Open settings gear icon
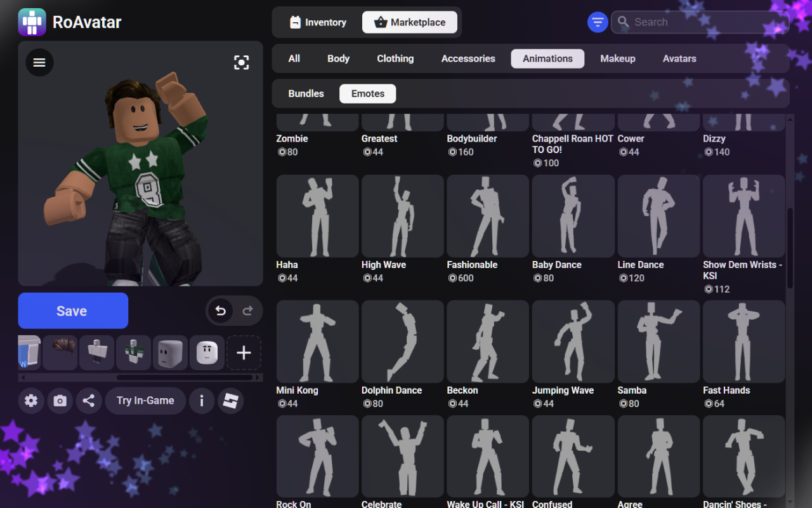Viewport: 812px width, 508px height. 31,401
